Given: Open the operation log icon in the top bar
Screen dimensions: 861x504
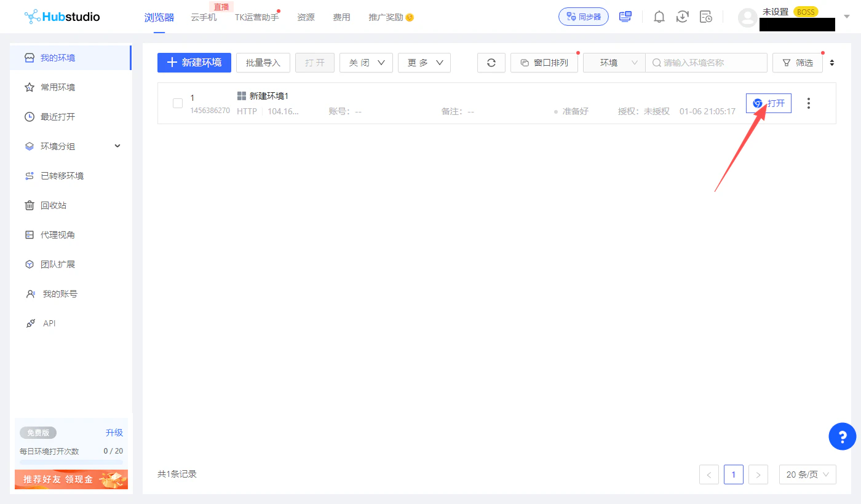Looking at the screenshot, I should [705, 17].
